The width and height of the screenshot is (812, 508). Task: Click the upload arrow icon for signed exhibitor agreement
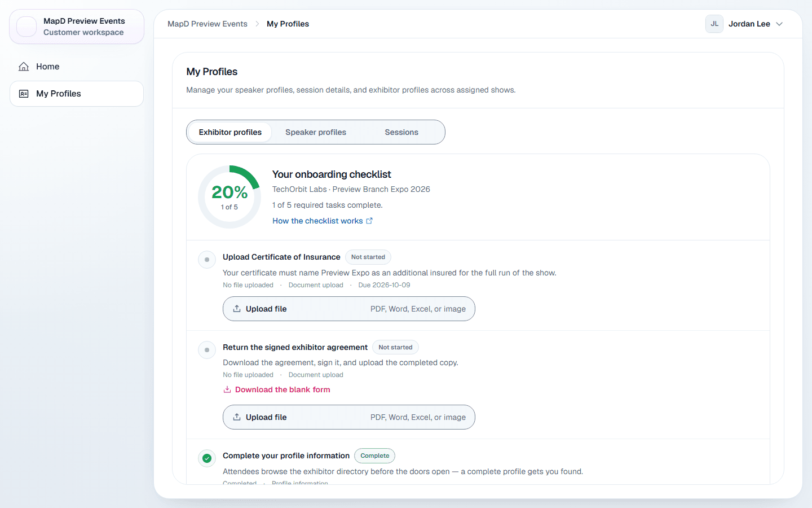(x=237, y=417)
